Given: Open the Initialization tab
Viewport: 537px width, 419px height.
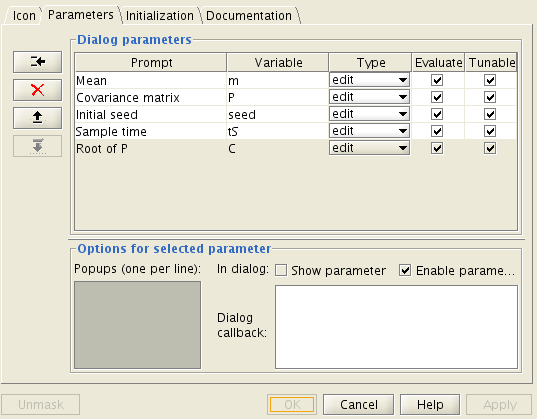Looking at the screenshot, I should coord(160,16).
